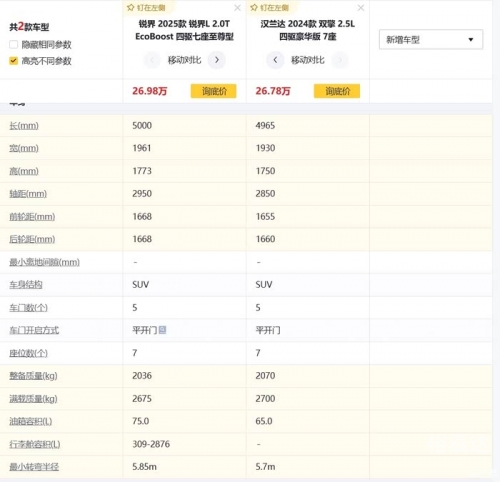
Task: Select the 5000 length value
Action: tap(142, 126)
